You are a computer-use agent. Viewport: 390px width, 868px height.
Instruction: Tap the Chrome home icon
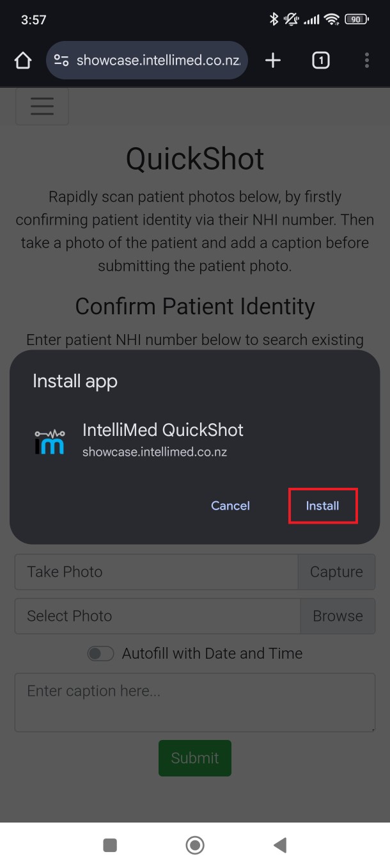(23, 61)
